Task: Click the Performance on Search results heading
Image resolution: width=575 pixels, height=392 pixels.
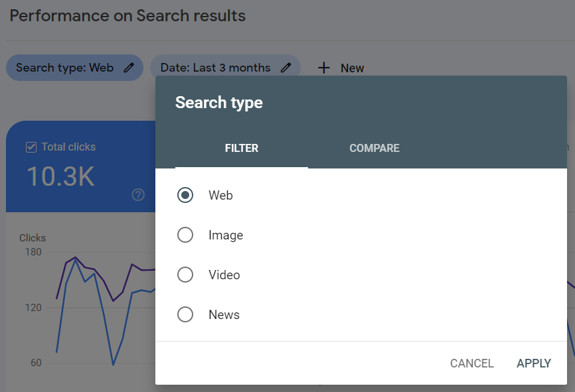Action: pyautogui.click(x=127, y=16)
